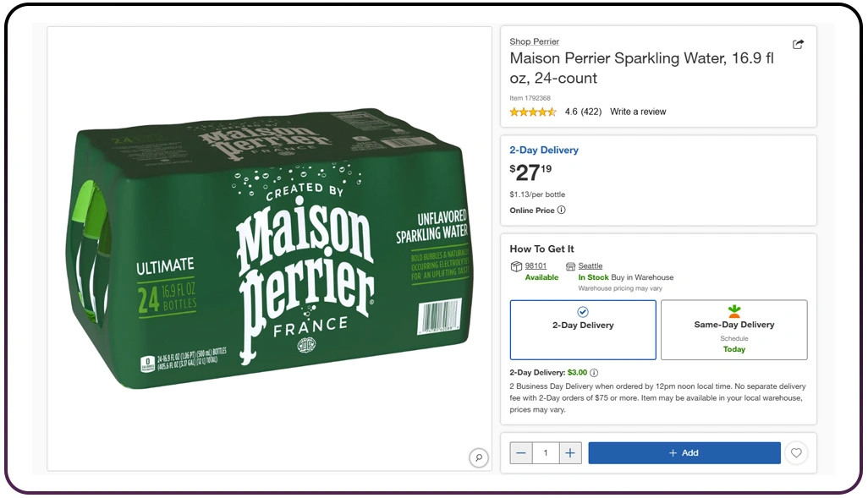Select the 2-Day Delivery option
This screenshot has width=868, height=498.
pyautogui.click(x=583, y=329)
